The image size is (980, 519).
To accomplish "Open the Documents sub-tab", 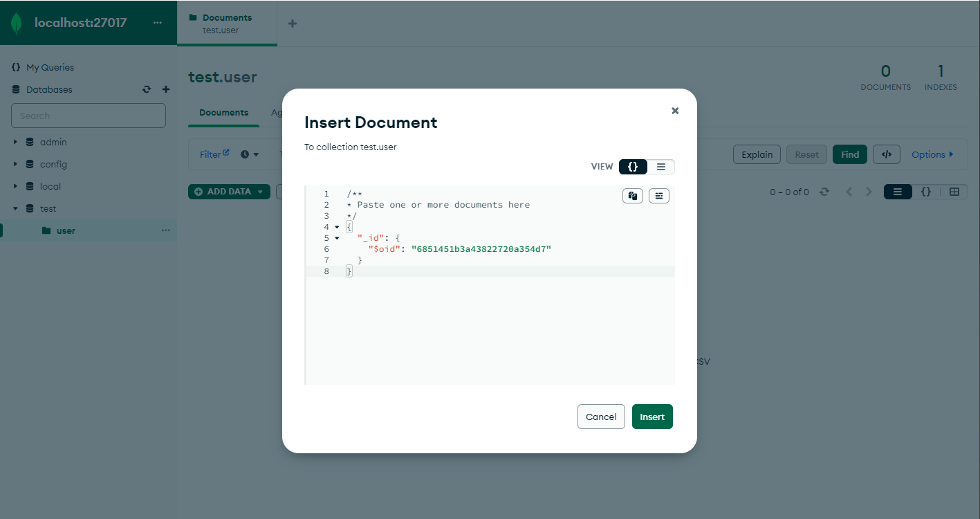I will click(223, 112).
